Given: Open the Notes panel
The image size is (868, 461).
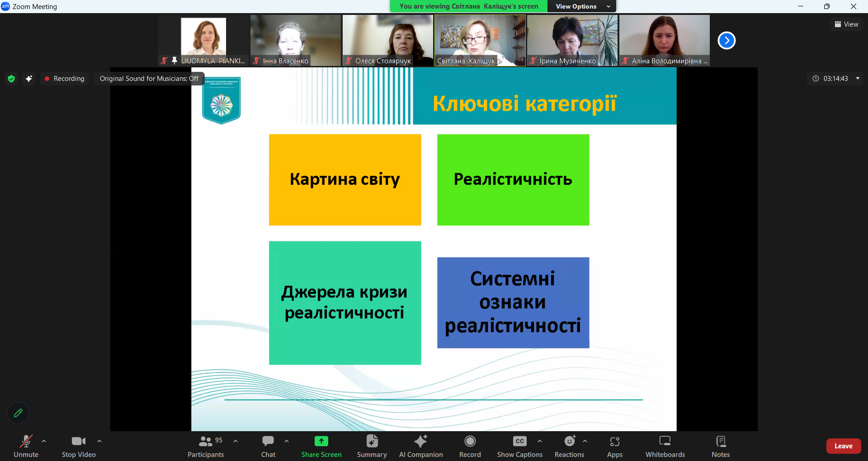Looking at the screenshot, I should coord(720,446).
